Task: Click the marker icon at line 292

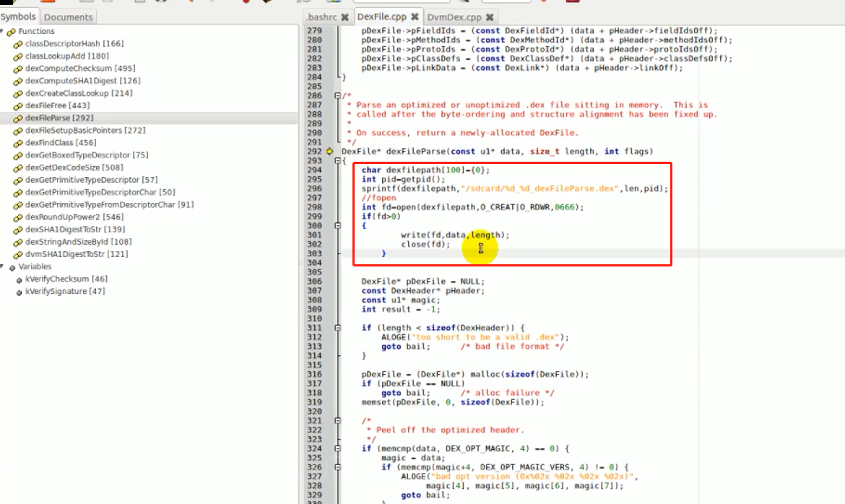Action: click(330, 151)
